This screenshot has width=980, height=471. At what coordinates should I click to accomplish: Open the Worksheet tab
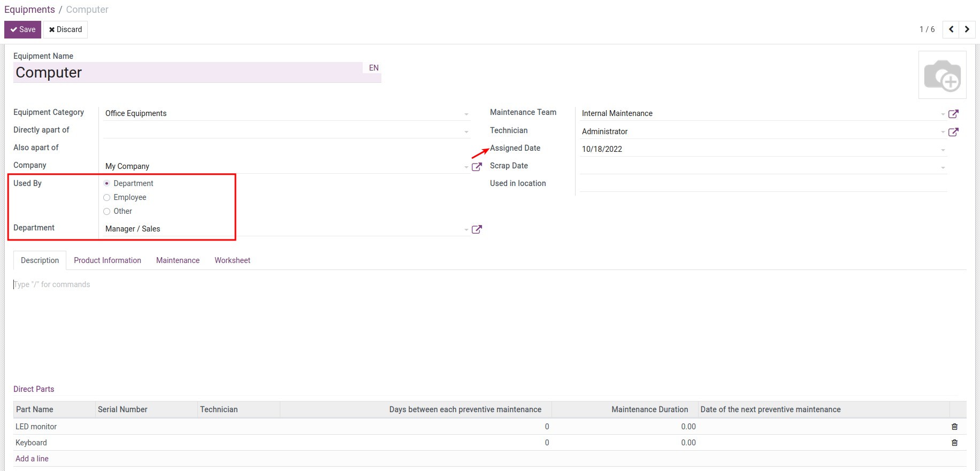[232, 260]
